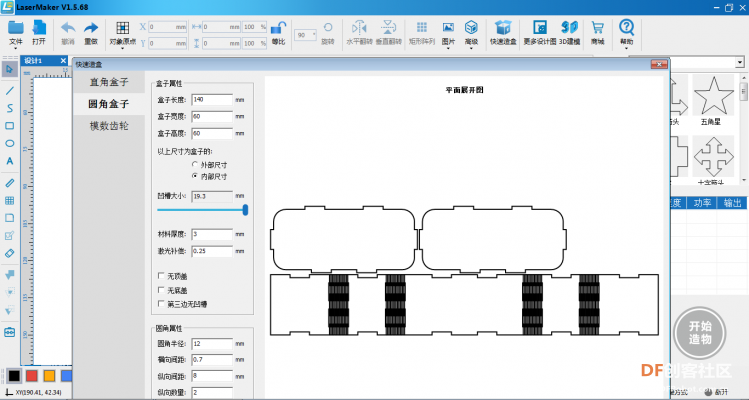Open the rotation angle dropdown showing 90
749x400 pixels.
[x=306, y=35]
